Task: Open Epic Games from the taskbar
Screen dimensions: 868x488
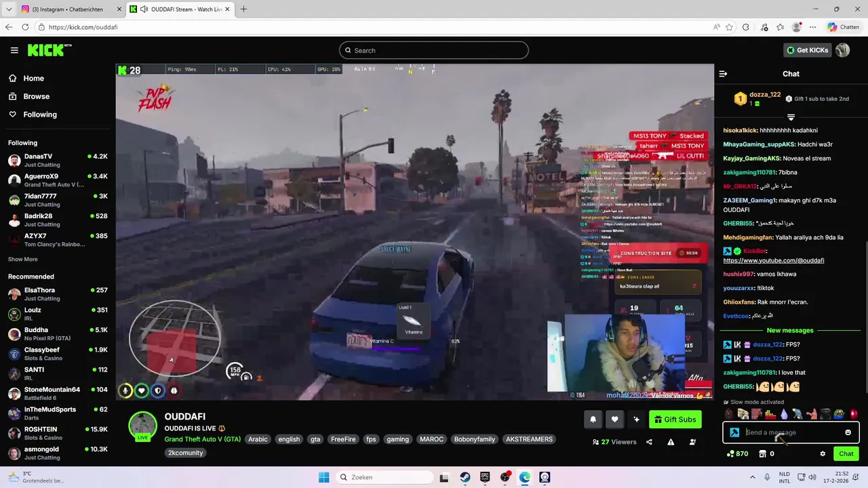Action: 485,477
